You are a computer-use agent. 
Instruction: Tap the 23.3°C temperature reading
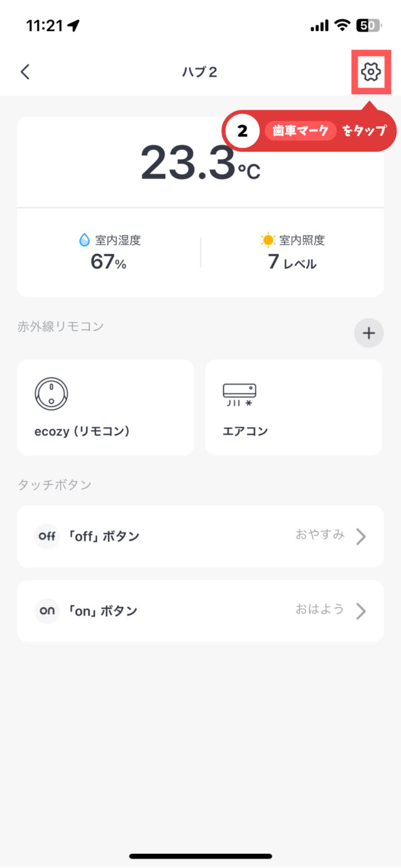(200, 163)
